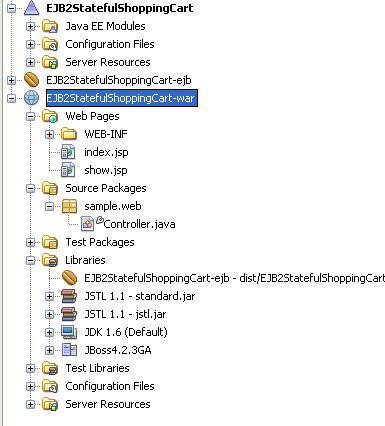The image size is (385, 426).
Task: Select the WEB-INF folder name
Action: click(x=106, y=134)
